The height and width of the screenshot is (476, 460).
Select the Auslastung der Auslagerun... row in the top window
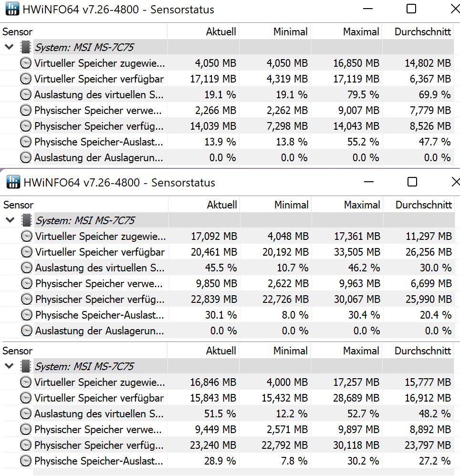coord(99,157)
